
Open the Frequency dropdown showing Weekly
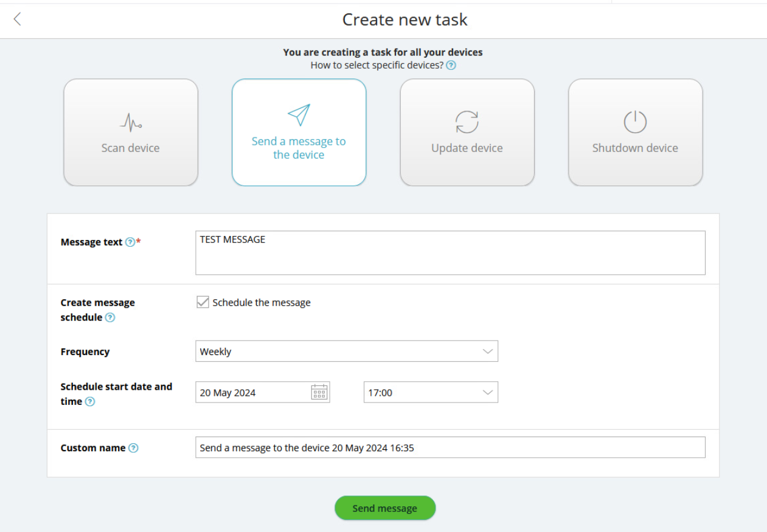tap(347, 351)
